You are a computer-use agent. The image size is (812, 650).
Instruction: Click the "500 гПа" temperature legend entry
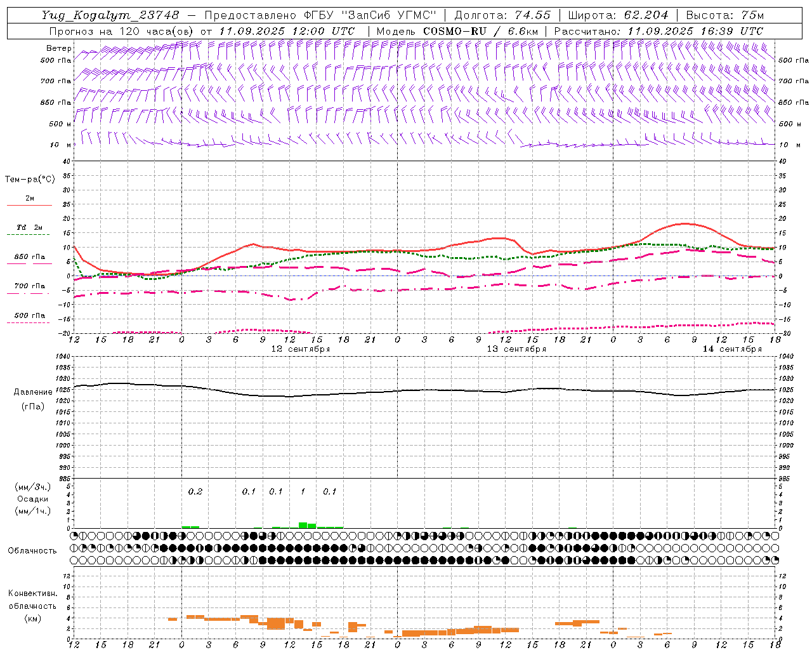30,315
